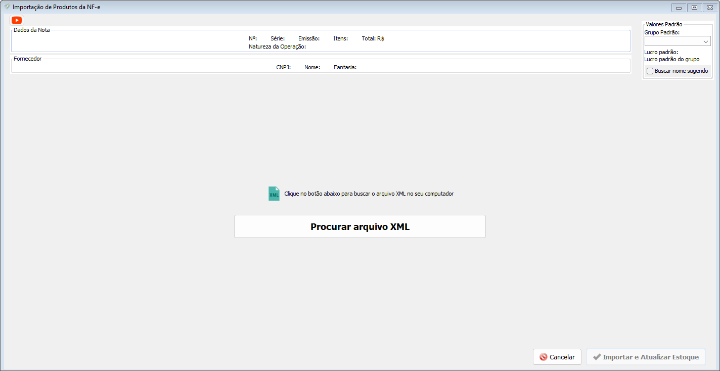Click the Fornecedor group title

pos(28,59)
